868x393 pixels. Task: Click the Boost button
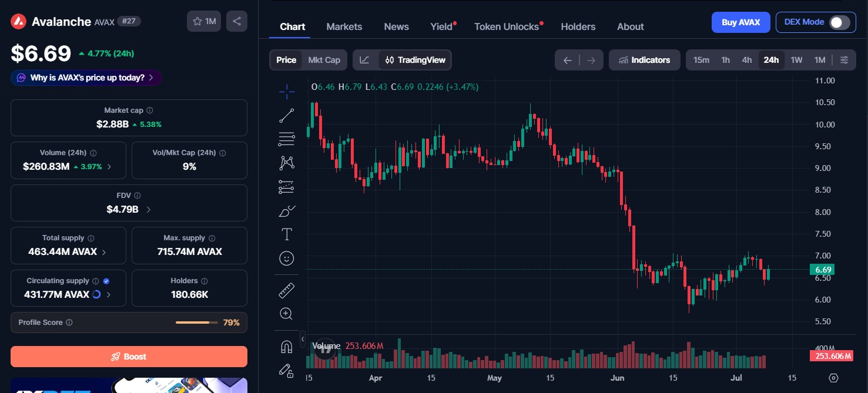[x=129, y=357]
